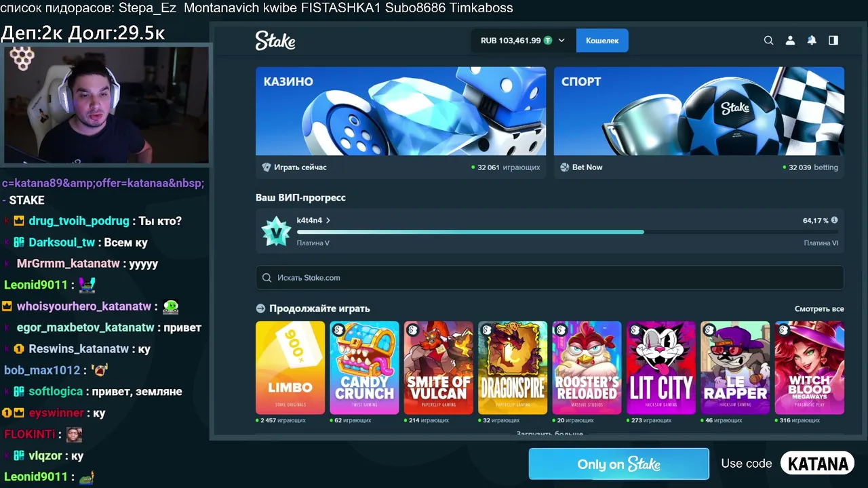Click the streamer webcam feed
The height and width of the screenshot is (488, 868).
tap(107, 104)
